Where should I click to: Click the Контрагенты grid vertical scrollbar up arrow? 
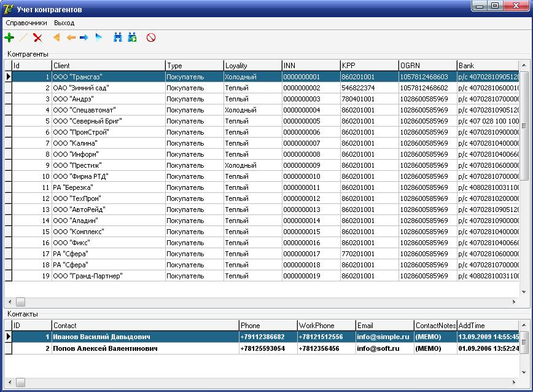coord(524,65)
